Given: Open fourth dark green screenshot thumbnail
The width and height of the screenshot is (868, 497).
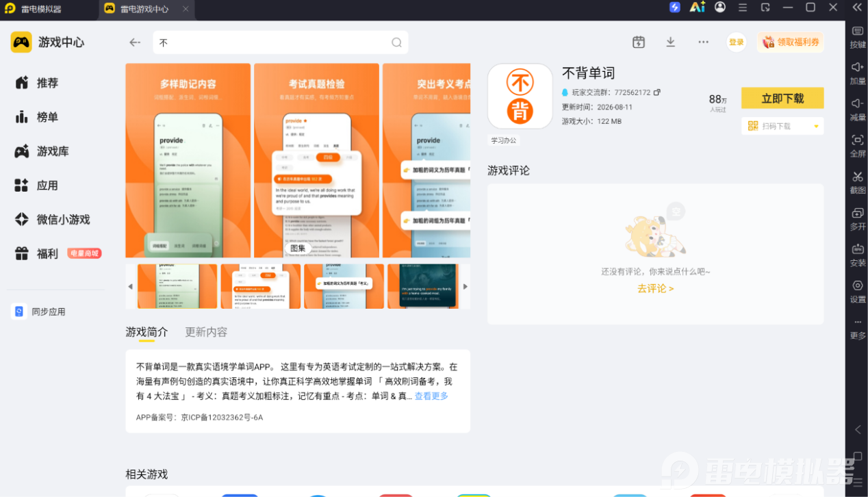Looking at the screenshot, I should (423, 286).
